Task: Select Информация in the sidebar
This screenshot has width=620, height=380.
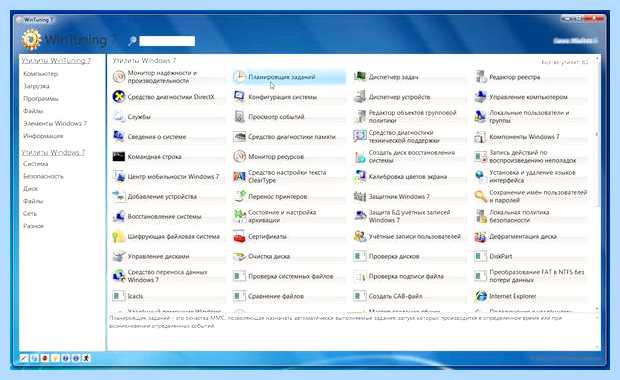Action: coord(43,136)
